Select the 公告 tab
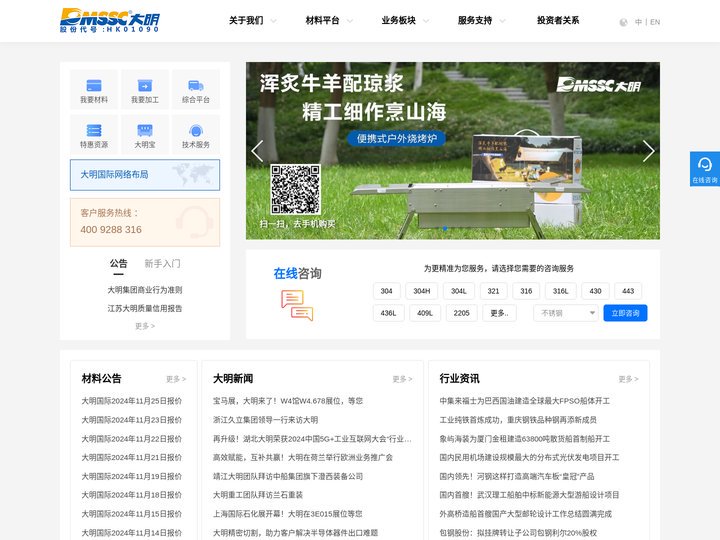The image size is (720, 540). [118, 264]
